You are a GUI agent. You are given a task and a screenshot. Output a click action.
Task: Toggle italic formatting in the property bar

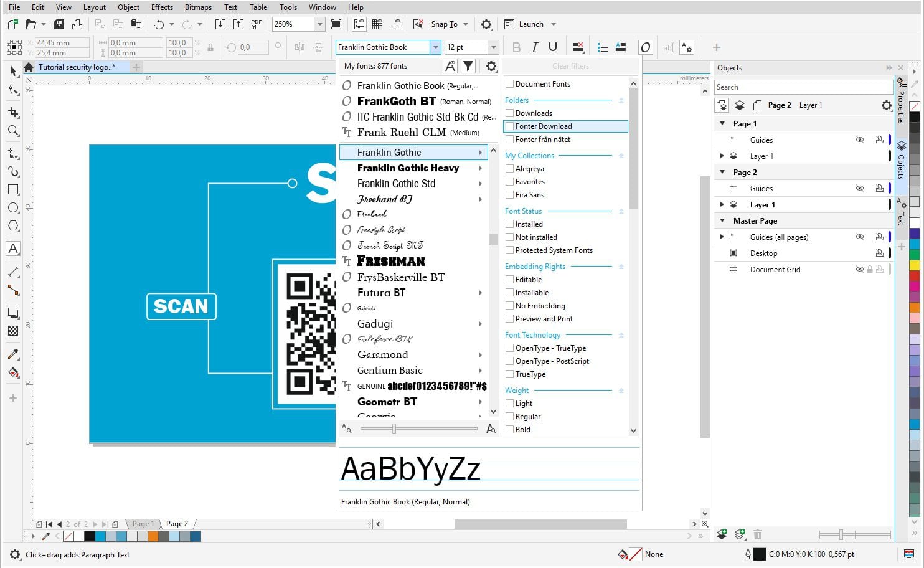(534, 47)
